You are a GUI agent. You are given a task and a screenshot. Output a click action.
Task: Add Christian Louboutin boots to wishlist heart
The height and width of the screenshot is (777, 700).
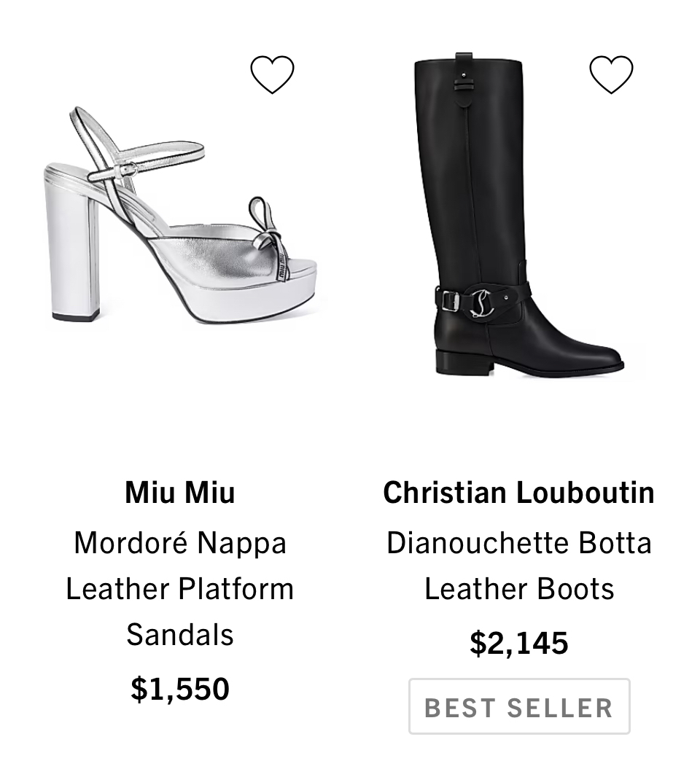(x=611, y=74)
